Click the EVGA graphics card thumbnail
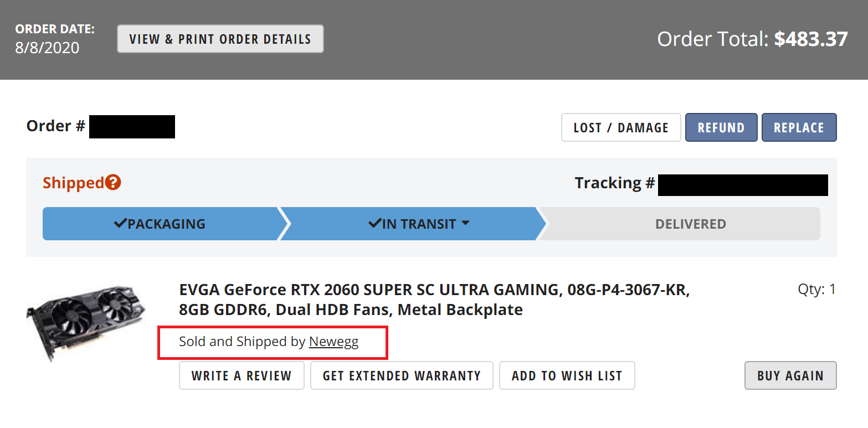868x428 pixels. click(x=86, y=323)
